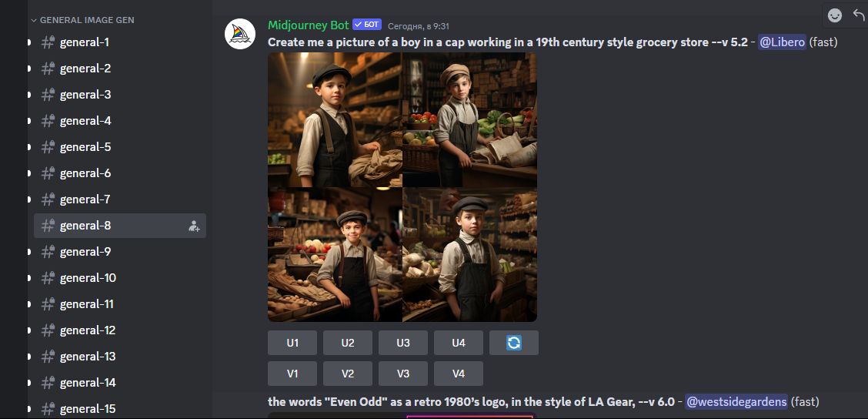Open the add reaction emoji icon
The height and width of the screenshot is (419, 868).
click(x=835, y=15)
